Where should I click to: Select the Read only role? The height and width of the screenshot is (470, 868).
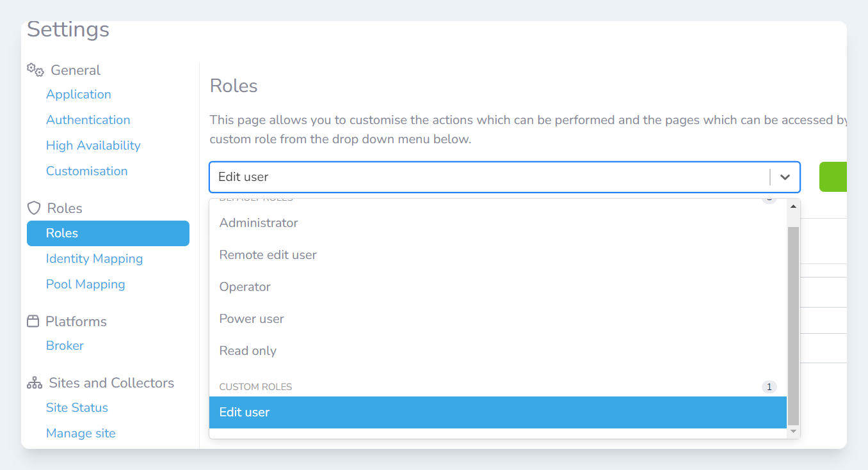tap(248, 351)
